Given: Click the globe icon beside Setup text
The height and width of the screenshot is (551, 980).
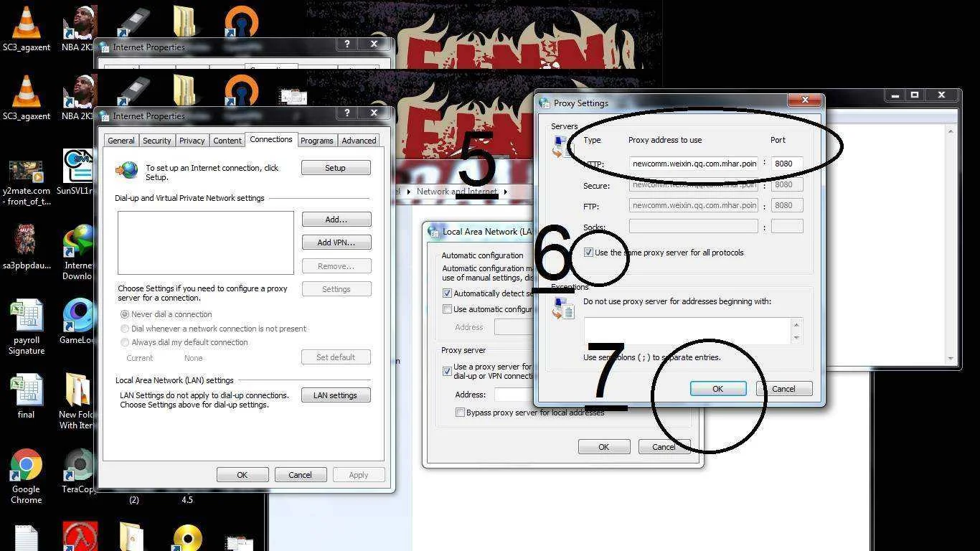Looking at the screenshot, I should tap(127, 170).
